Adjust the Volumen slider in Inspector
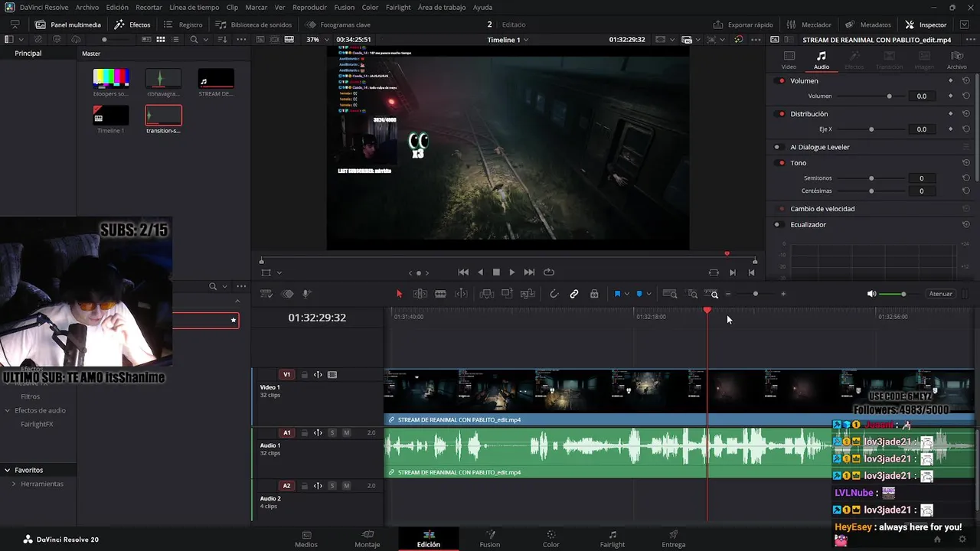 871,96
